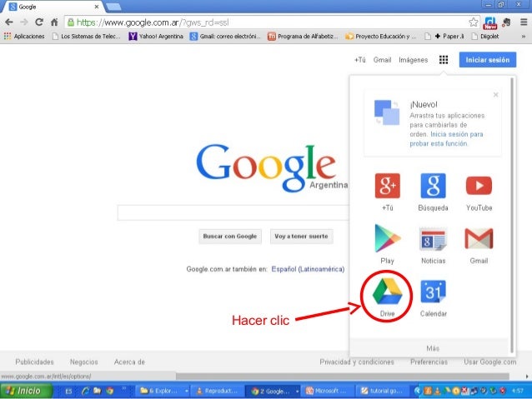Open the Gmail app icon in launcher

[x=479, y=239]
